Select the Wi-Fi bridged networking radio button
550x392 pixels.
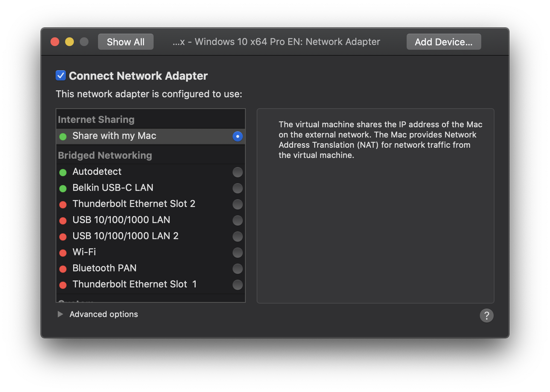pyautogui.click(x=237, y=253)
